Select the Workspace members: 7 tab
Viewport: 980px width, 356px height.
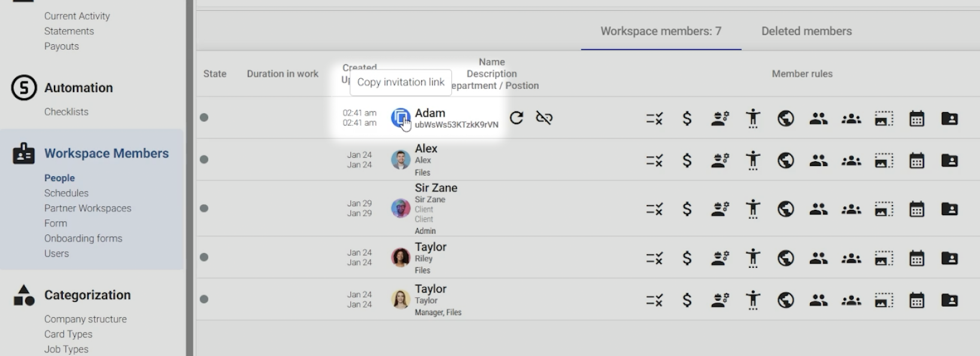(x=660, y=31)
